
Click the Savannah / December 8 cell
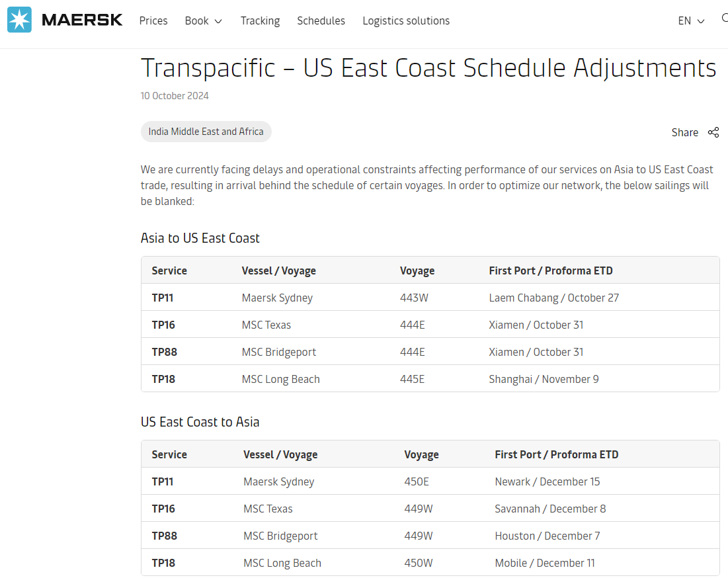tap(550, 509)
